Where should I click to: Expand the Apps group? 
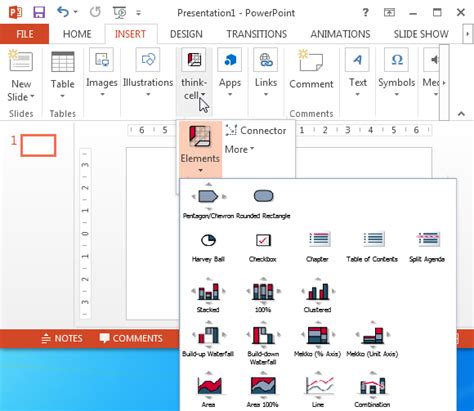pyautogui.click(x=230, y=73)
